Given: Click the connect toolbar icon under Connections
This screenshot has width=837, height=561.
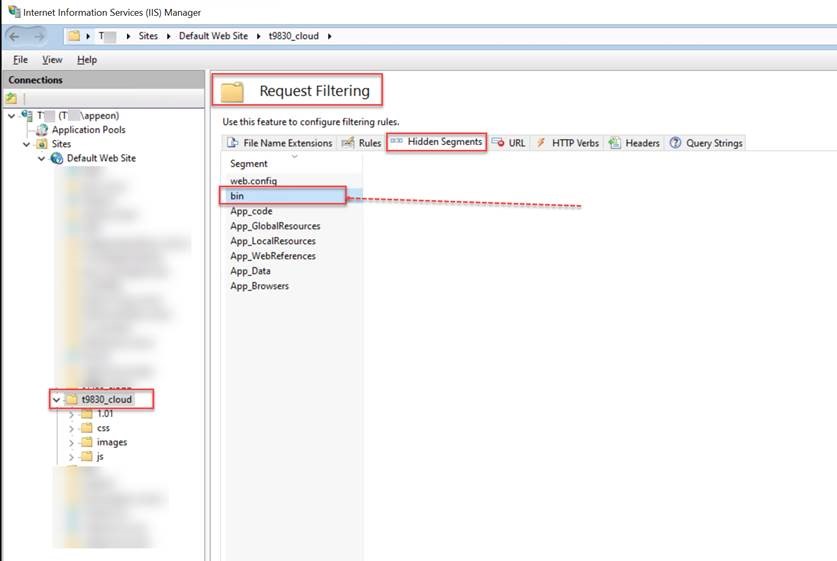Looking at the screenshot, I should coord(11,98).
